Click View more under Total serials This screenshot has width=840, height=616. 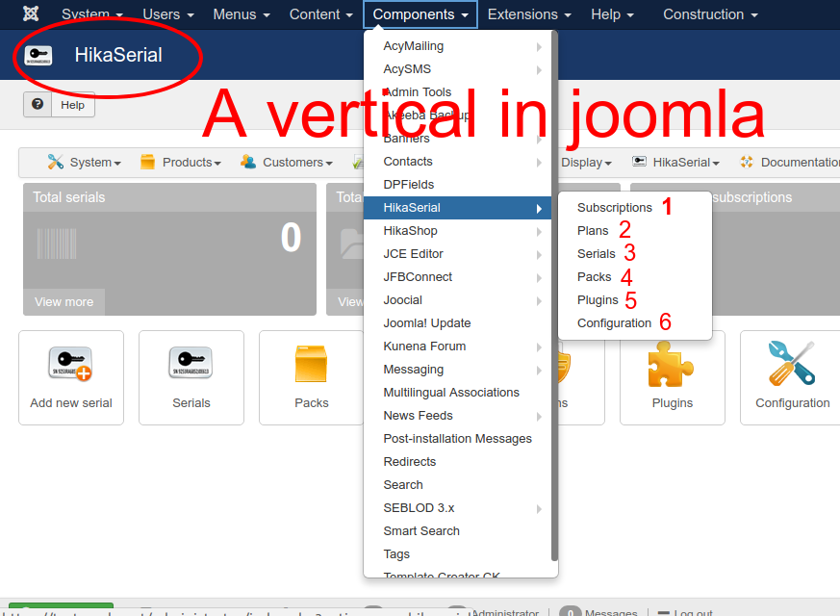[64, 301]
